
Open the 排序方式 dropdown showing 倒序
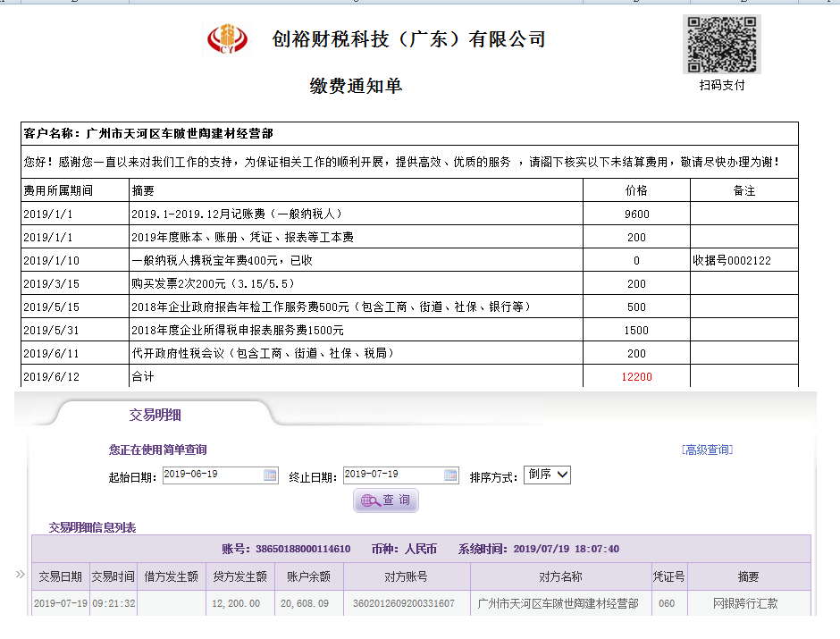pos(547,475)
